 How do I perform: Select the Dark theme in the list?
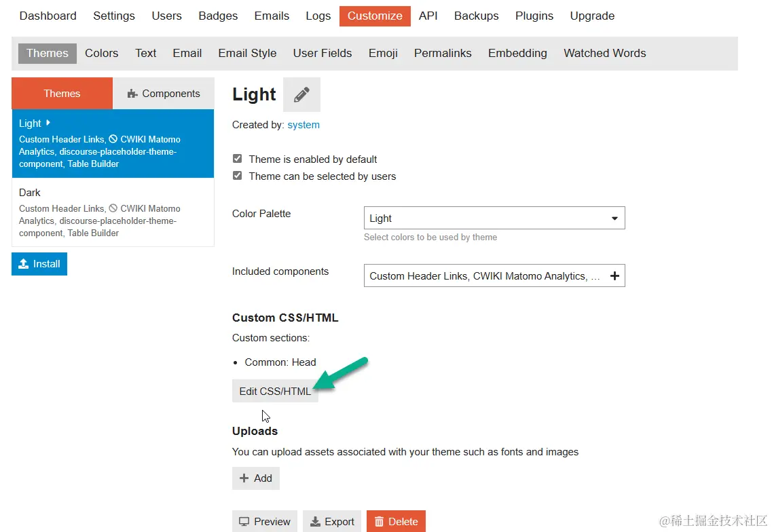pos(113,212)
